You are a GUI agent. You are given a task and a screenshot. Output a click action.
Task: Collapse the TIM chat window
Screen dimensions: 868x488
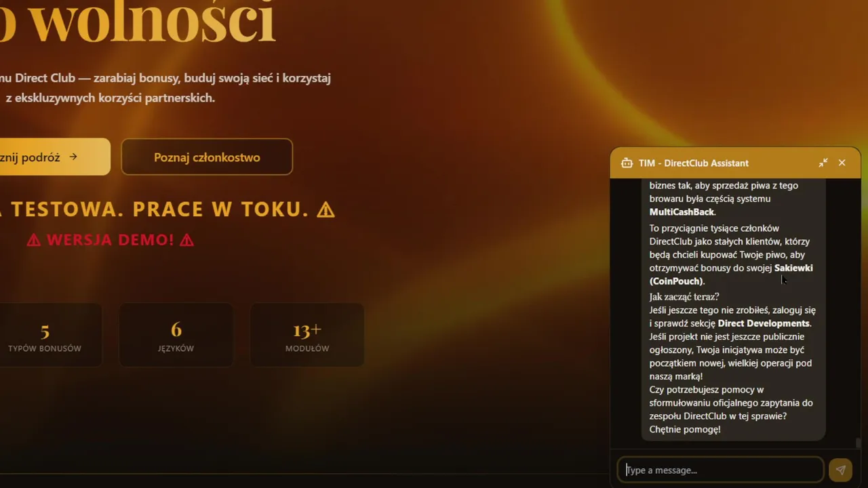[x=823, y=163]
